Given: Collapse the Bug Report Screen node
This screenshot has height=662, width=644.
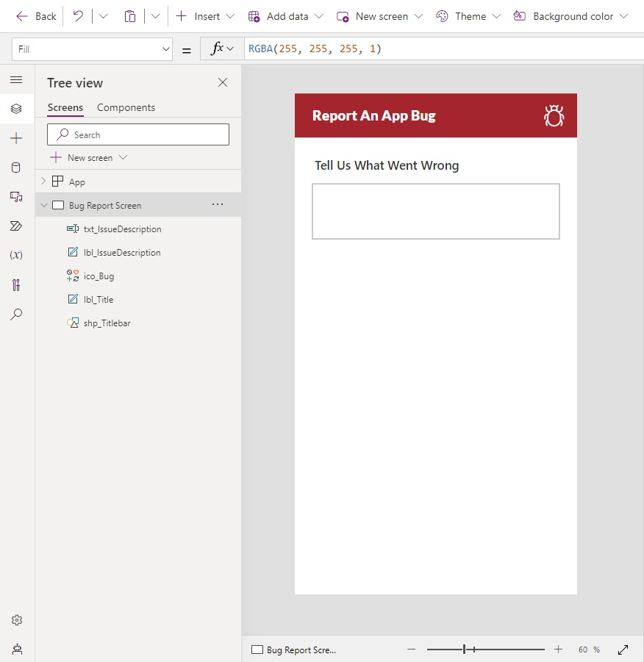Looking at the screenshot, I should tap(43, 206).
